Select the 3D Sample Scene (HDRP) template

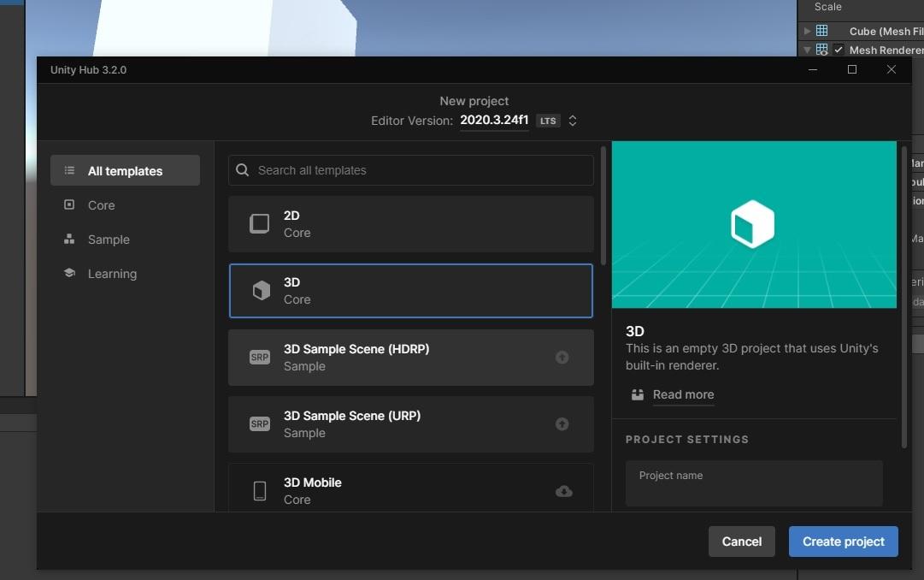[x=411, y=358]
